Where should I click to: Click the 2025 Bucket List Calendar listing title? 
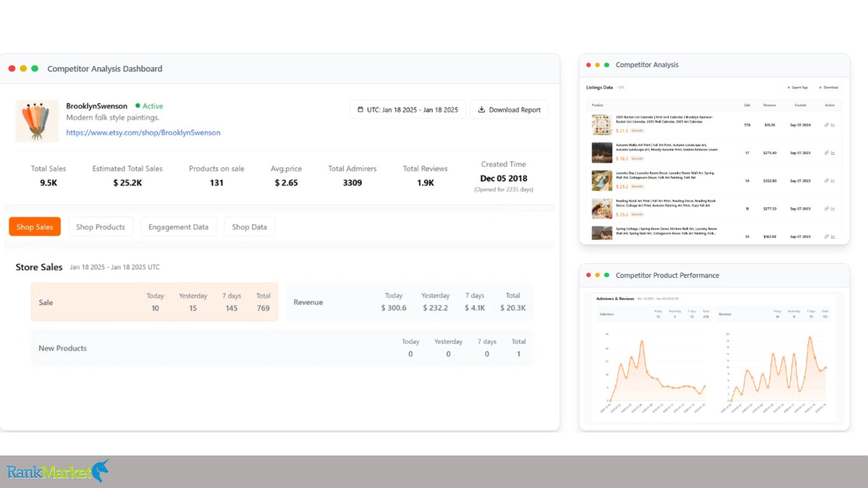click(664, 119)
